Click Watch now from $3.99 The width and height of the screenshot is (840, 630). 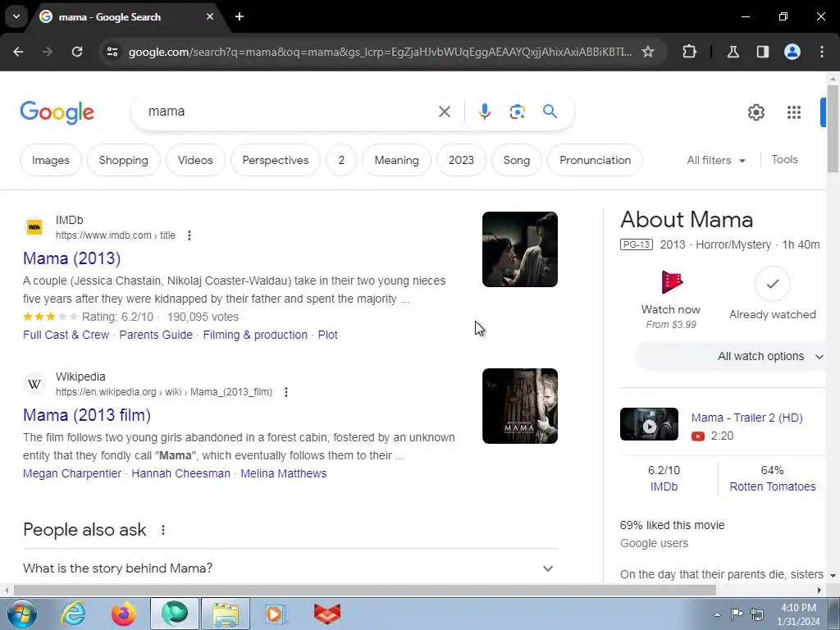671,299
